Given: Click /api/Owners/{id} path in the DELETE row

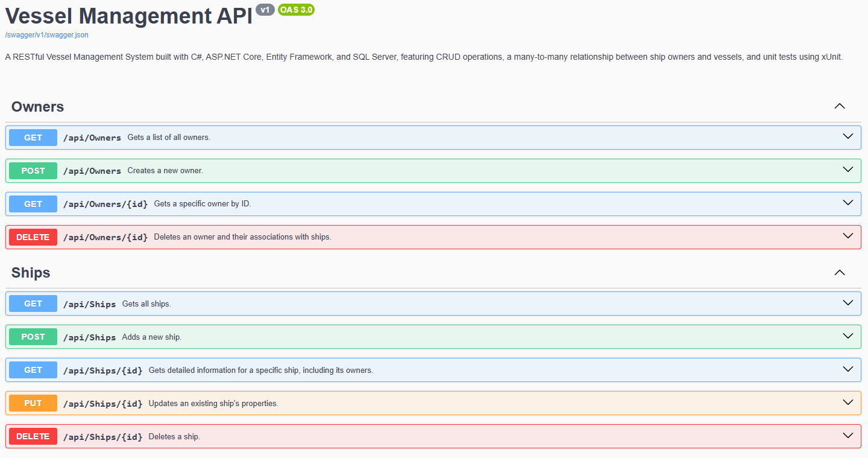Looking at the screenshot, I should click(105, 237).
